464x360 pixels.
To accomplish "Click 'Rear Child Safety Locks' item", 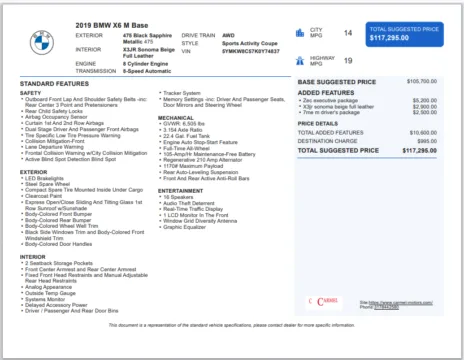I will (54, 111).
